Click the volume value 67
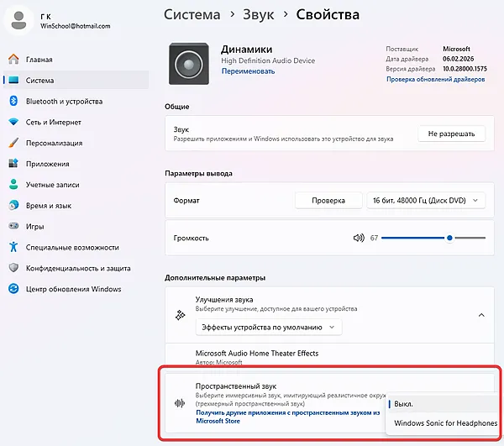Image resolution: width=504 pixels, height=446 pixels. pos(374,238)
